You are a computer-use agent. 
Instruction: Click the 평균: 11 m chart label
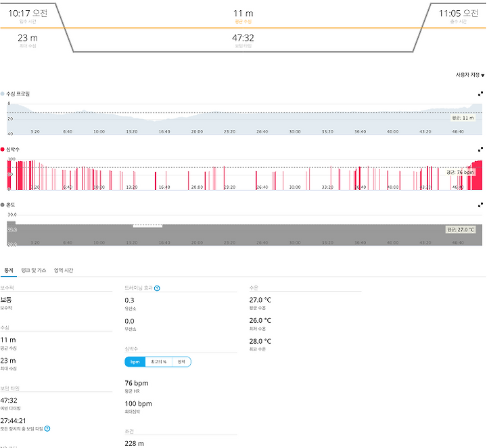pyautogui.click(x=463, y=118)
